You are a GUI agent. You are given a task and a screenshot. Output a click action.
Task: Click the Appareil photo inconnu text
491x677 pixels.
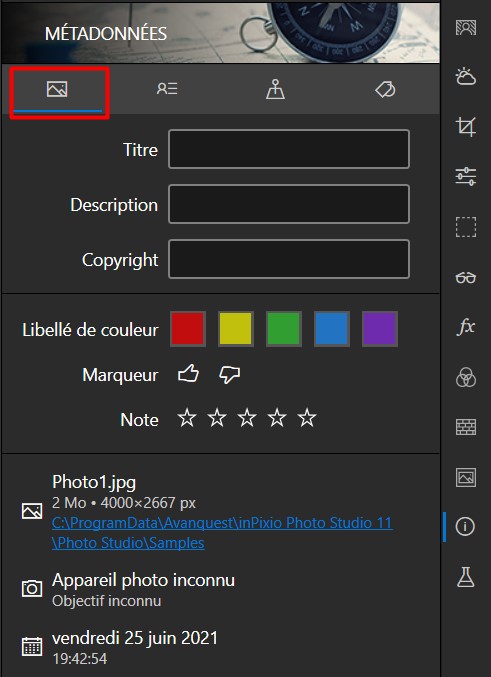pos(143,580)
